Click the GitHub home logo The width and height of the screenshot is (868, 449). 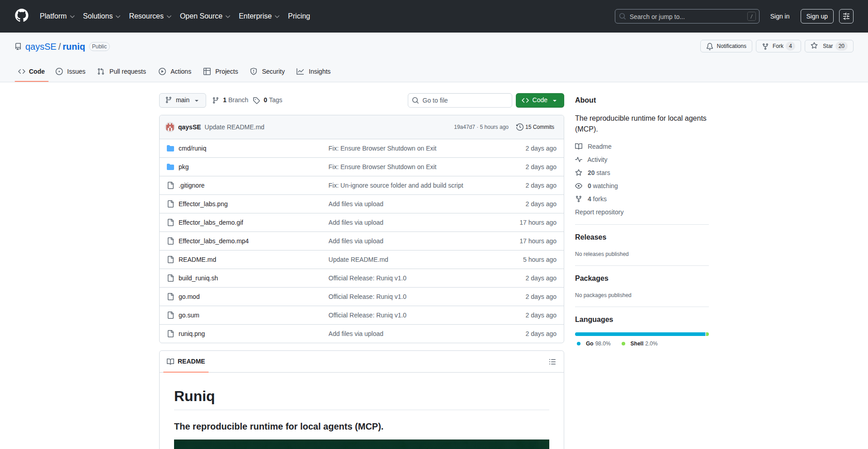(21, 16)
